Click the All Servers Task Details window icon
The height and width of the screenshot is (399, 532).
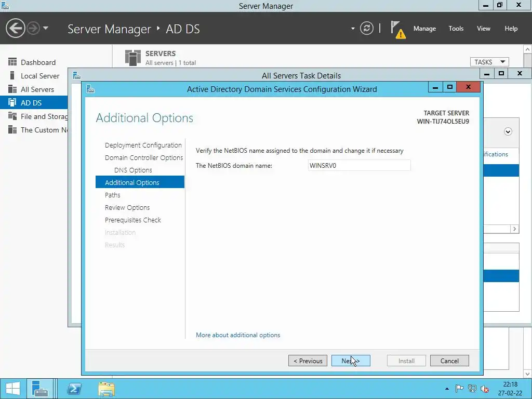77,75
